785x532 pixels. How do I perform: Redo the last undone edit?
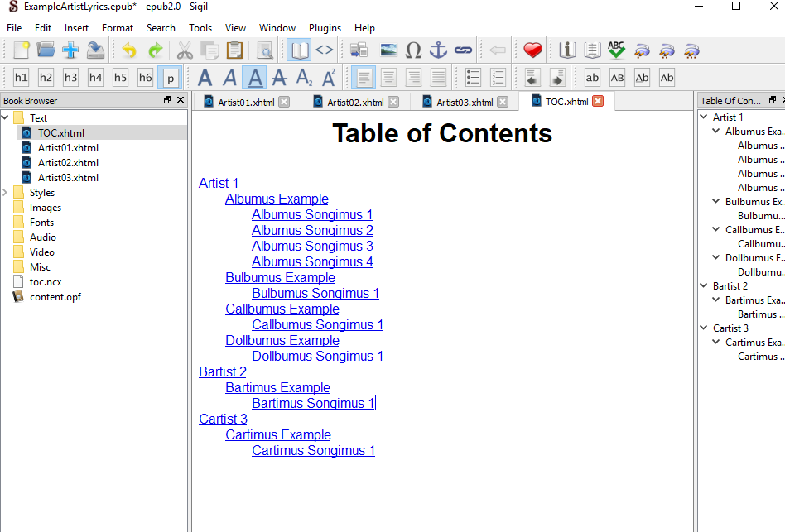[155, 50]
